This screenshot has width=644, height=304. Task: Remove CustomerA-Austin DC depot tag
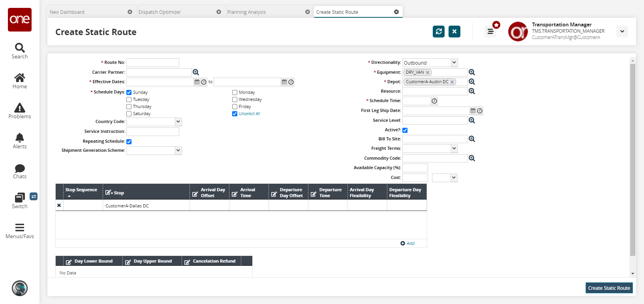[x=452, y=82]
